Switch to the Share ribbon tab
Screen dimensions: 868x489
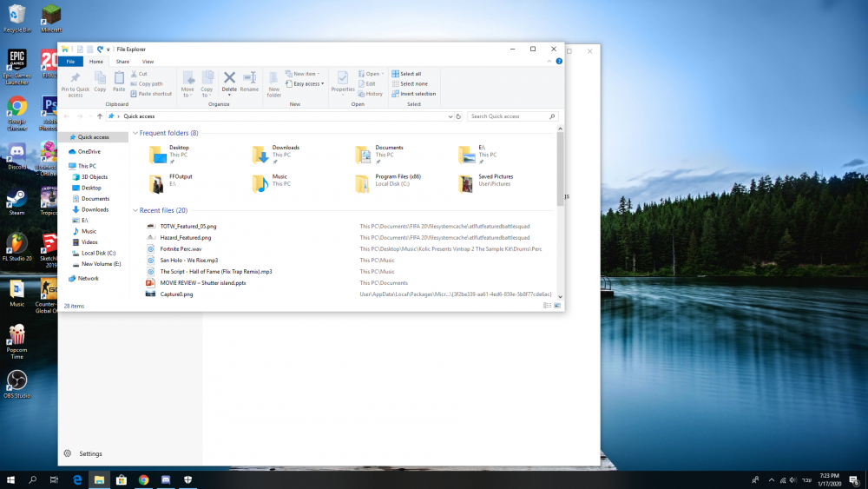tap(122, 62)
